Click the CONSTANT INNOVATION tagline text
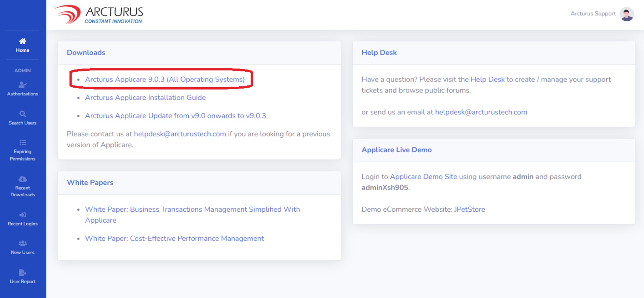 tap(113, 21)
